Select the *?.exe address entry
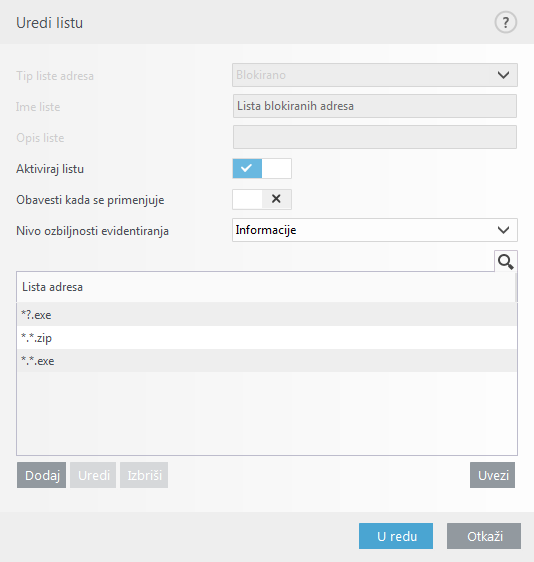Viewport: 534px width, 562px height. (x=267, y=314)
